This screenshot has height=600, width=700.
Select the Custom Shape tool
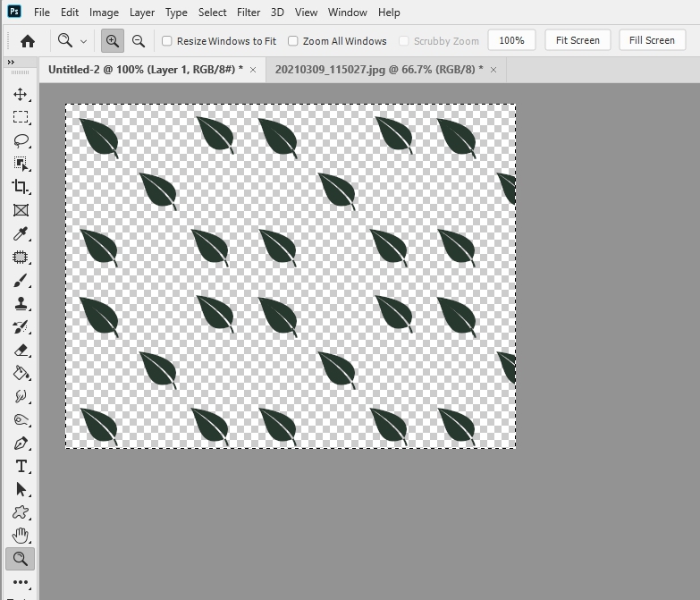pyautogui.click(x=20, y=512)
